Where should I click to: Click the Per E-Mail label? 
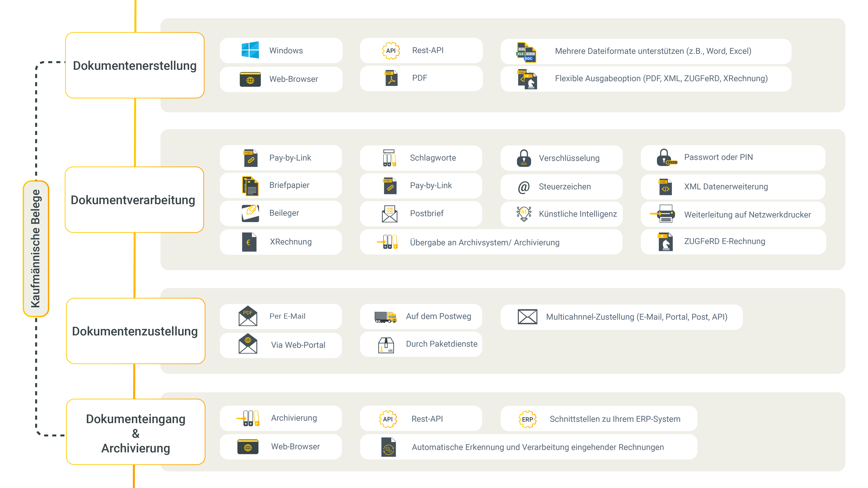287,316
